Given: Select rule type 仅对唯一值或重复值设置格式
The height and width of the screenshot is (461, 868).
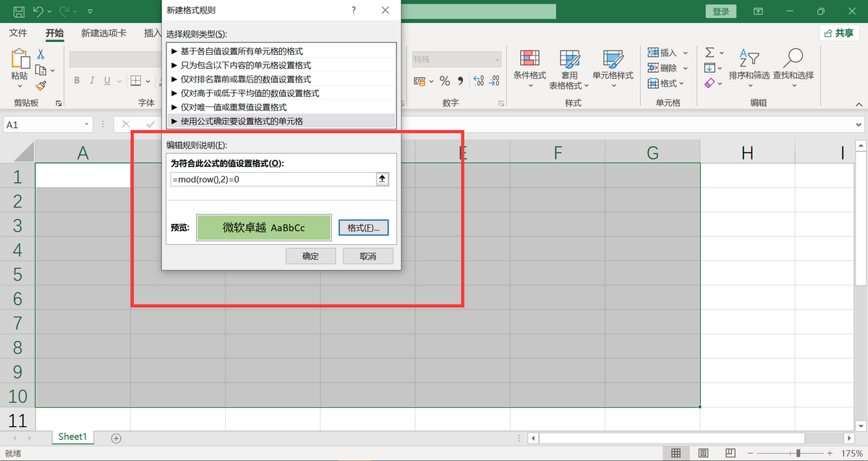Looking at the screenshot, I should coord(281,107).
